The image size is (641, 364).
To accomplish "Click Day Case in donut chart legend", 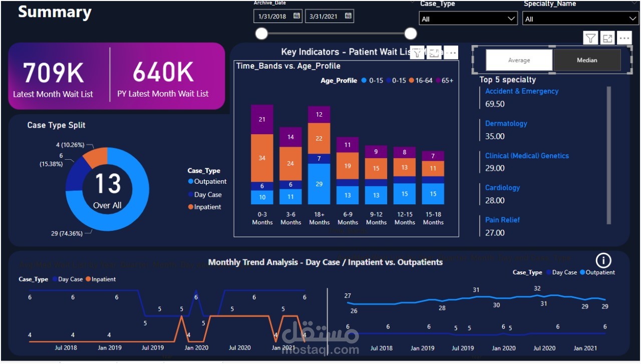I will tap(205, 195).
